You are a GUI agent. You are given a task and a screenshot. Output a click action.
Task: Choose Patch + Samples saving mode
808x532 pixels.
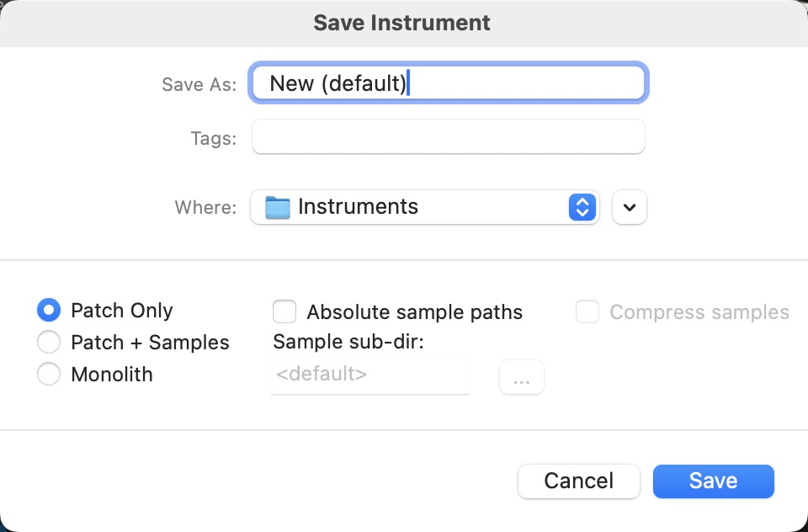pos(49,342)
